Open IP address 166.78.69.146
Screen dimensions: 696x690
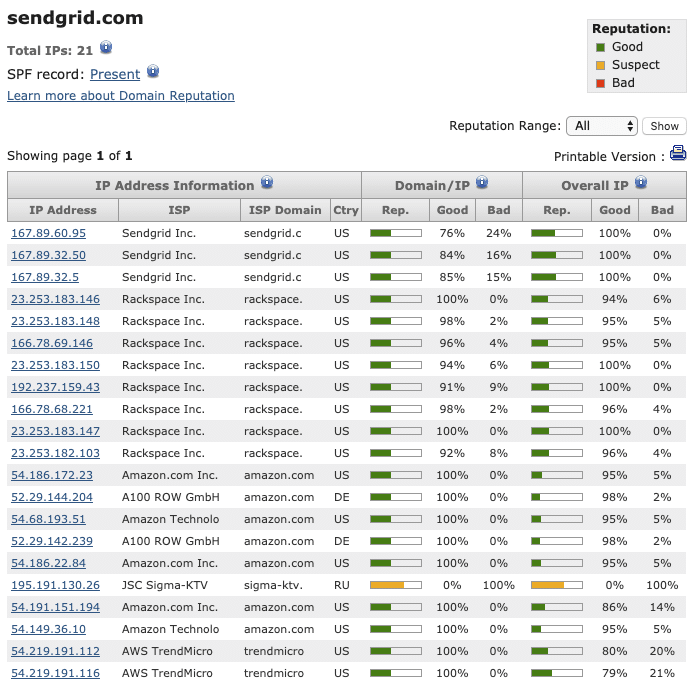(x=52, y=343)
